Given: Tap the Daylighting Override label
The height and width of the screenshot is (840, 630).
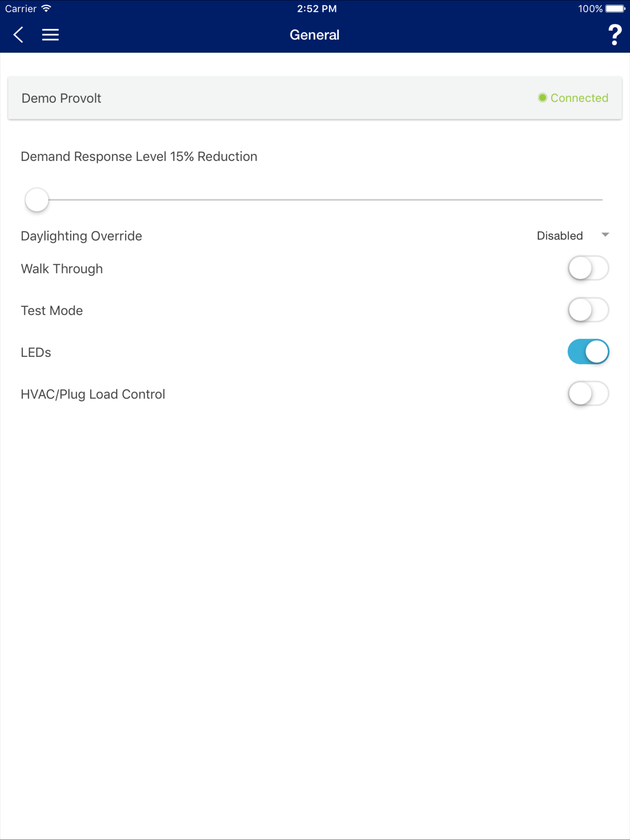Looking at the screenshot, I should point(81,236).
